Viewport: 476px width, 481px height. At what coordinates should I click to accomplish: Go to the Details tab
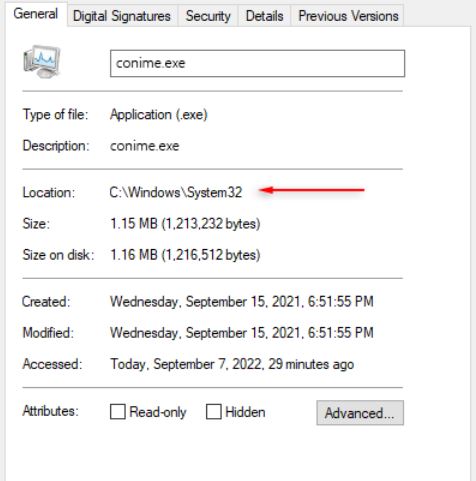pos(264,16)
